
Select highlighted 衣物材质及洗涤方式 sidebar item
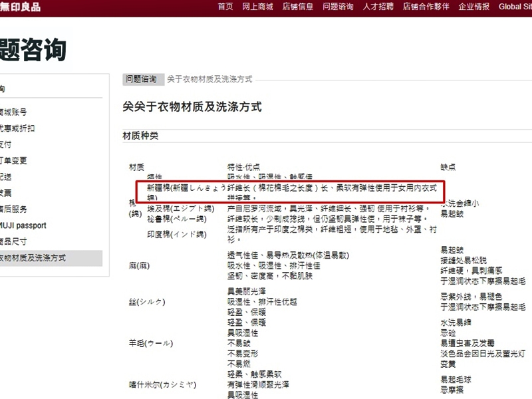coord(51,258)
